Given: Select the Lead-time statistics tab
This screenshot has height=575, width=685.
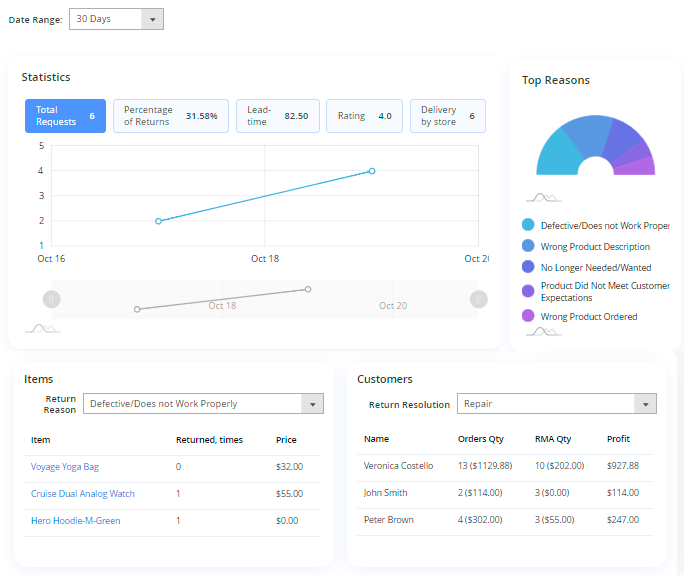Looking at the screenshot, I should 277,116.
